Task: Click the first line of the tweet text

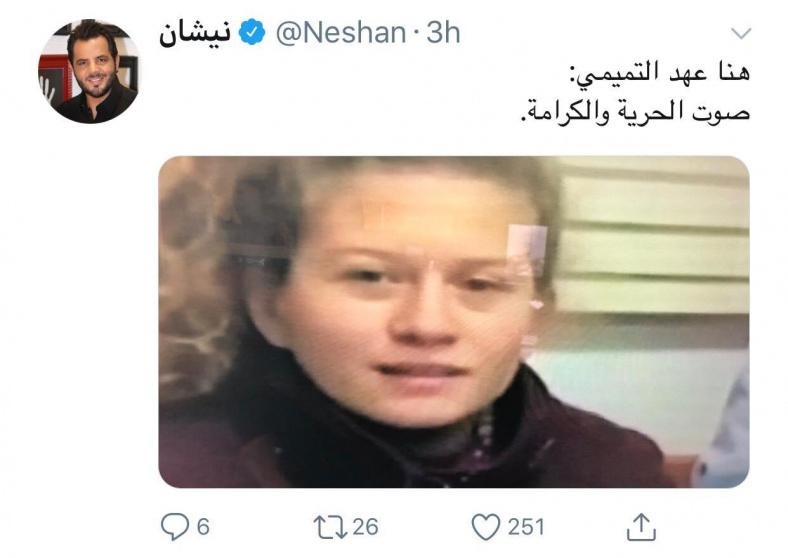Action: (x=662, y=73)
